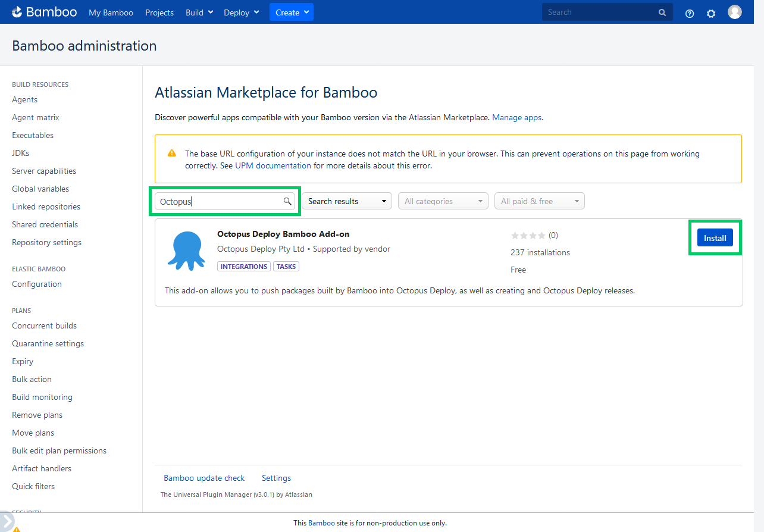Open Artifact handlers in sidebar
Image resolution: width=764 pixels, height=532 pixels.
(42, 468)
